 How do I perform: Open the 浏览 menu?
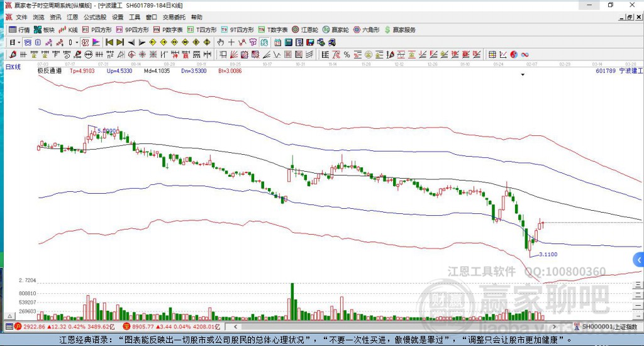pos(38,17)
